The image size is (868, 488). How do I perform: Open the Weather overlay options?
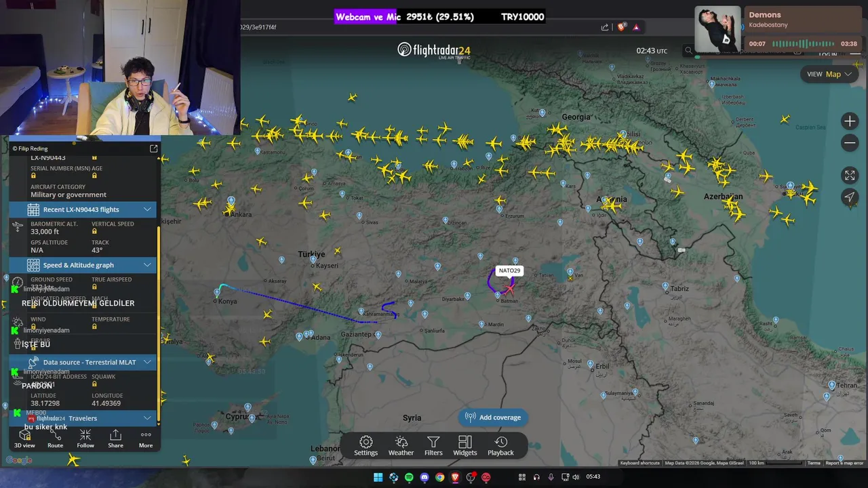click(401, 446)
